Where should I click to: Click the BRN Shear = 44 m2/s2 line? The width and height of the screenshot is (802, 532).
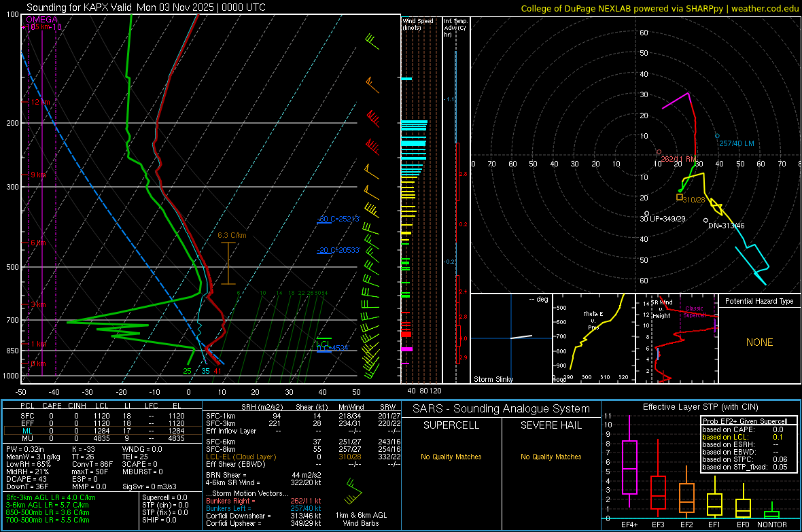264,475
